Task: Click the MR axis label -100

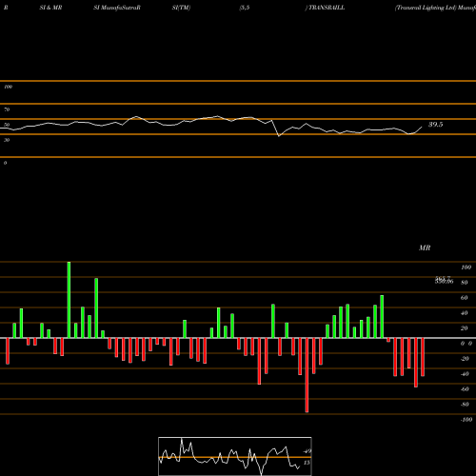Action: [466, 420]
